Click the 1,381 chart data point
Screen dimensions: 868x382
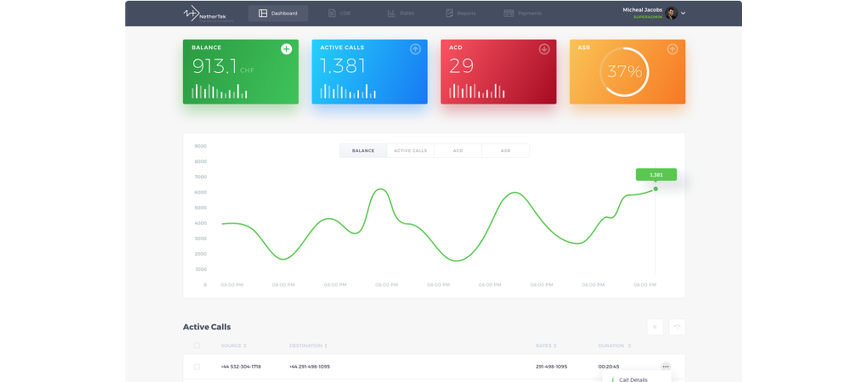tap(655, 189)
